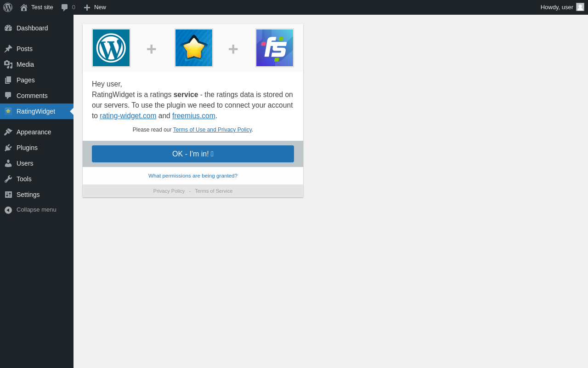Click the Pages icon in sidebar
The image size is (588, 368).
[x=8, y=80]
